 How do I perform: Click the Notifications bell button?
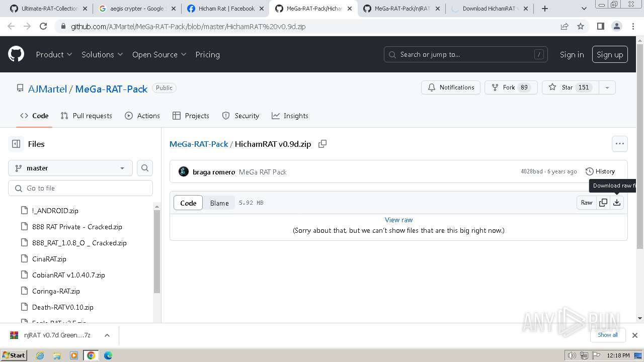coord(451,87)
